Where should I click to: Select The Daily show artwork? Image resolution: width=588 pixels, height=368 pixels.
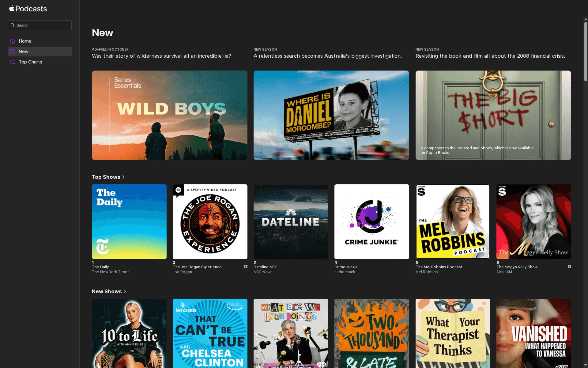[129, 221]
